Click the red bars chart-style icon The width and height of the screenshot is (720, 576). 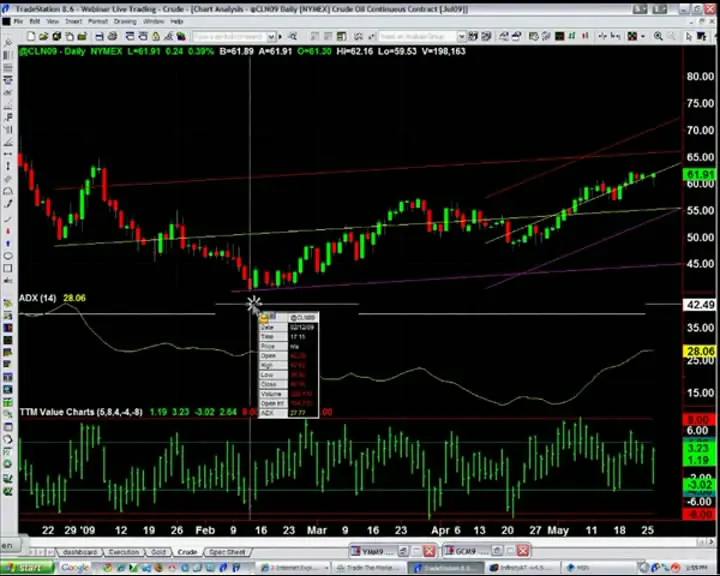tap(585, 36)
